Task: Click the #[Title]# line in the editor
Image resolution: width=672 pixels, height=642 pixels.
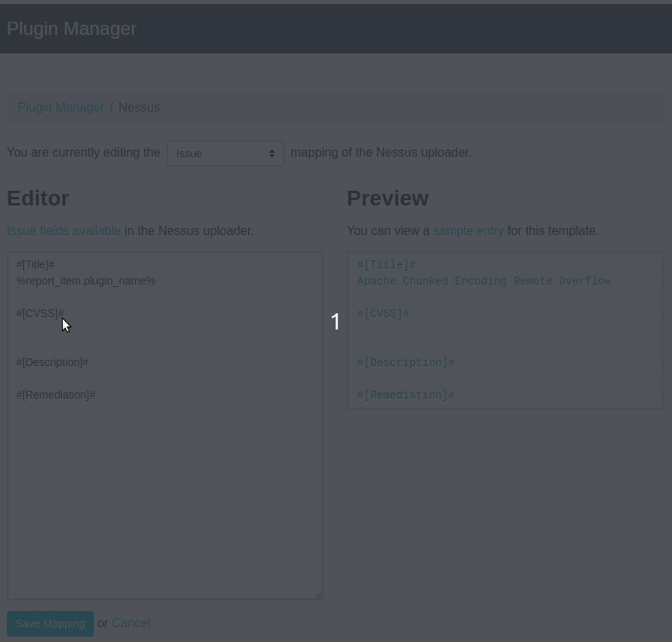Action: tap(35, 264)
